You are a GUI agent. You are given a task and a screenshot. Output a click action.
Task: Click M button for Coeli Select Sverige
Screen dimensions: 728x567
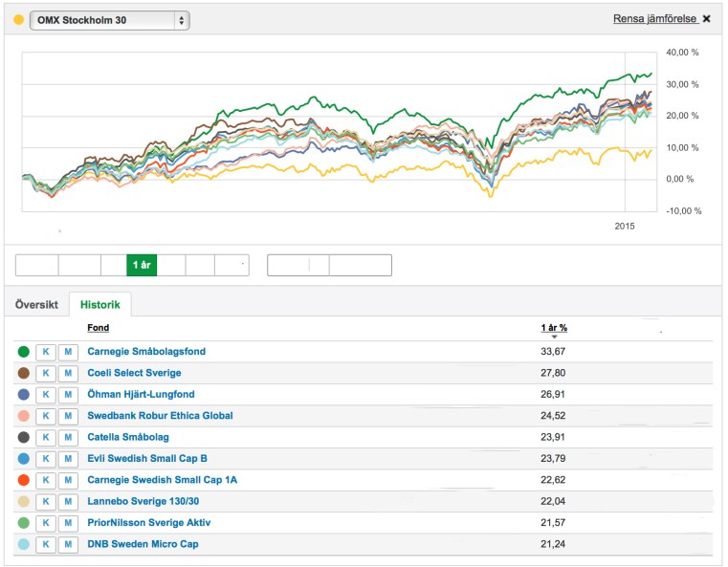point(67,373)
